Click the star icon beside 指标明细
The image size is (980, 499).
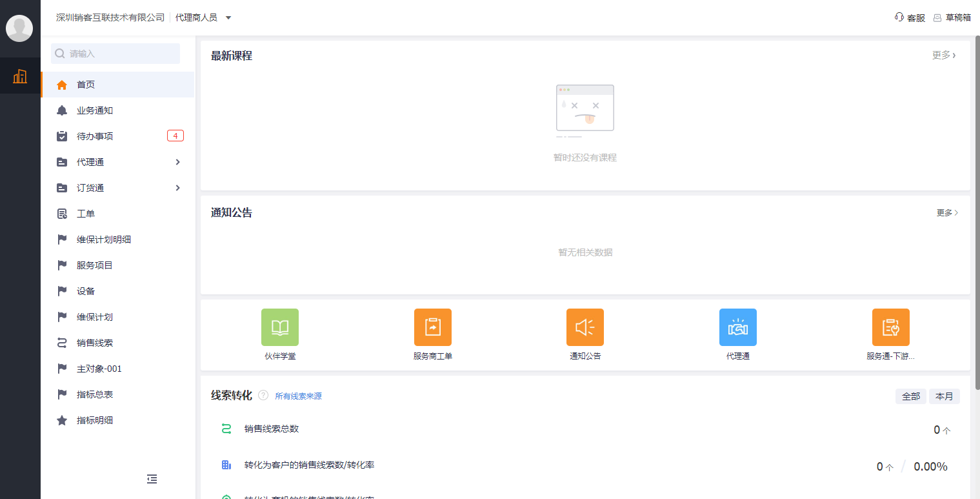[62, 420]
